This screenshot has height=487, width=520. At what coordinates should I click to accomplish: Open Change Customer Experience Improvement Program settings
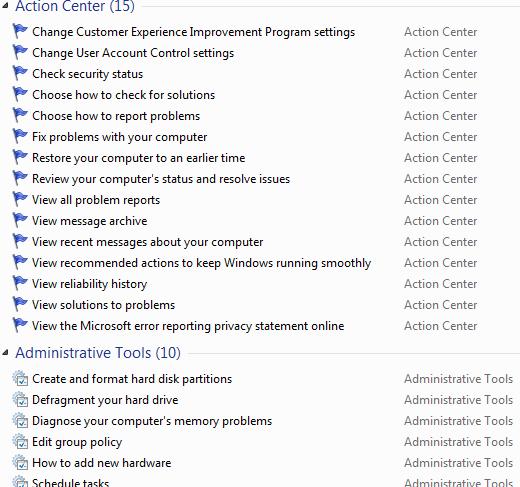[193, 32]
